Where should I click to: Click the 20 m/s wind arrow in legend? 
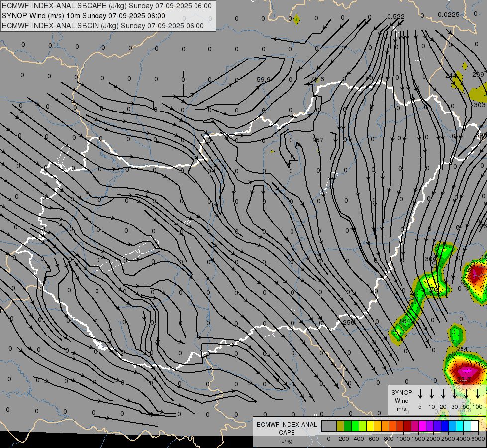pos(443,394)
